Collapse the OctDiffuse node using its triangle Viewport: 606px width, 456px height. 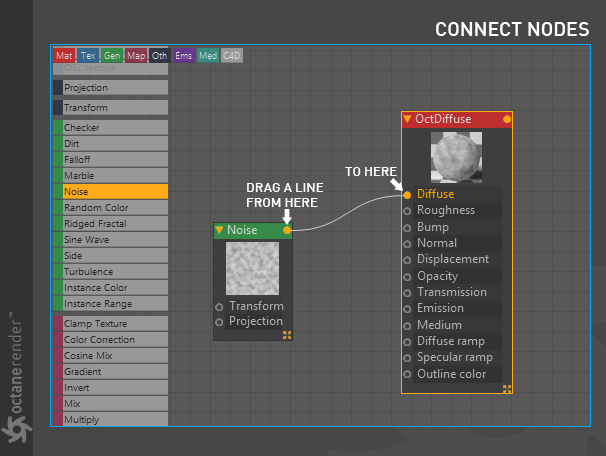pos(407,119)
